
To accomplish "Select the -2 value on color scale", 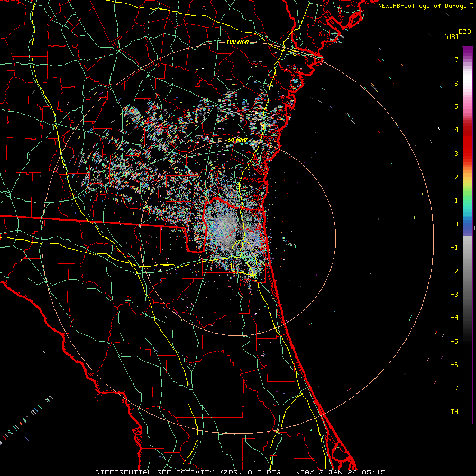I will click(454, 271).
